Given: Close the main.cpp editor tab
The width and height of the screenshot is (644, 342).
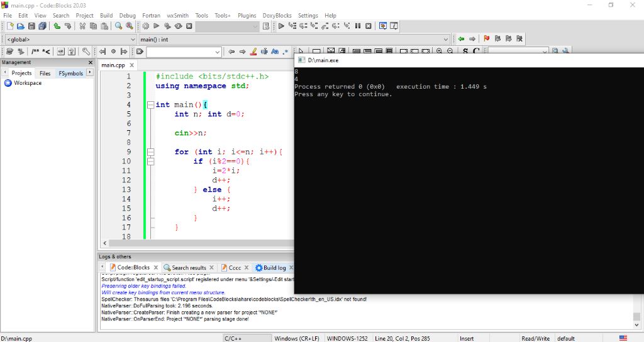Looking at the screenshot, I should click(x=132, y=65).
